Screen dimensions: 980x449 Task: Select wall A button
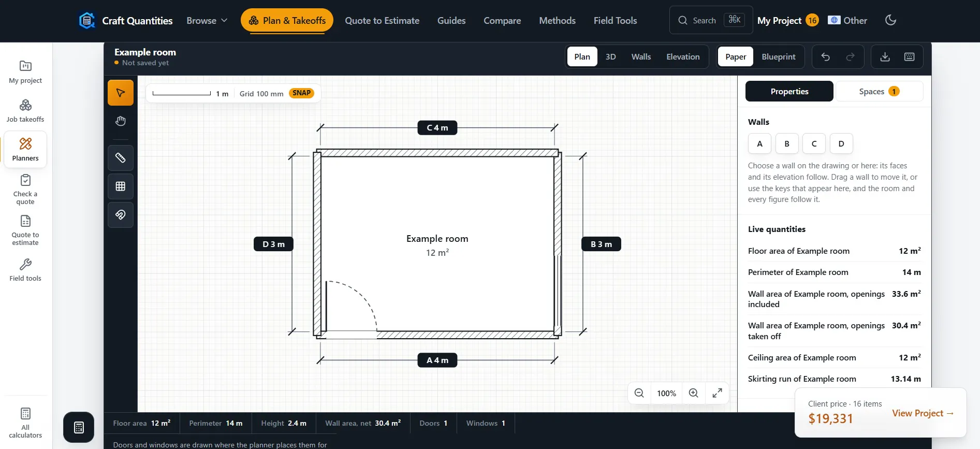[x=759, y=143]
